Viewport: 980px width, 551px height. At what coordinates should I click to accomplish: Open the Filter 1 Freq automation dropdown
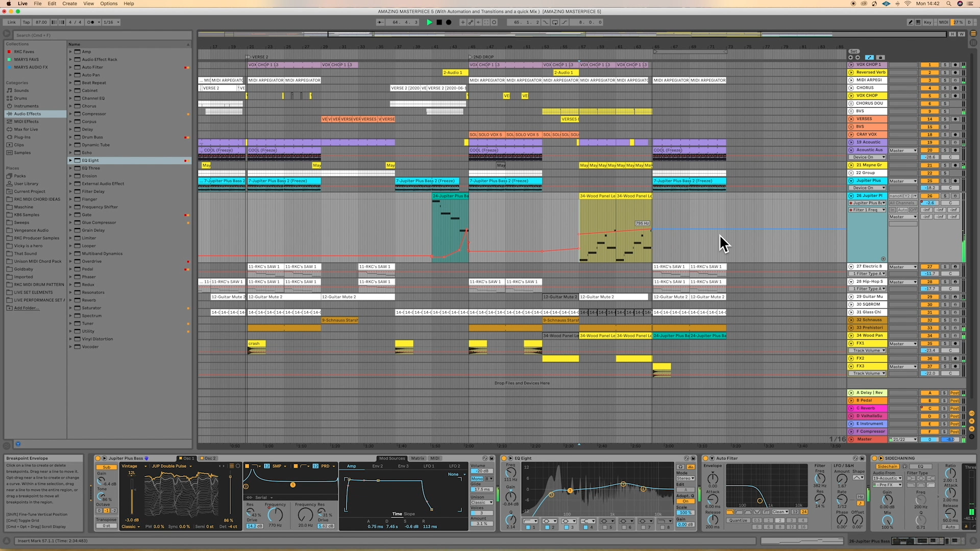[x=867, y=210]
